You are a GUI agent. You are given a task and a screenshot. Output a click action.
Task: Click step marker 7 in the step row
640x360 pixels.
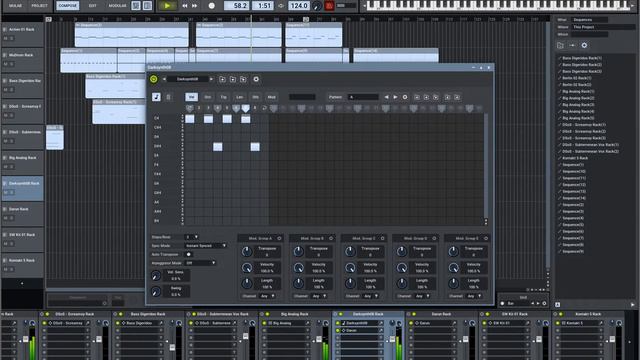[245, 108]
